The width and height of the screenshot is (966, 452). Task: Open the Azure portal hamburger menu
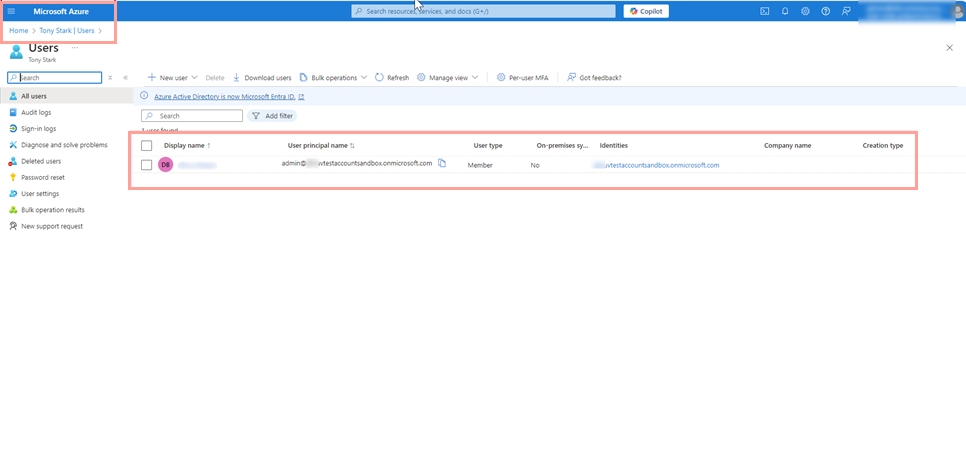point(12,11)
